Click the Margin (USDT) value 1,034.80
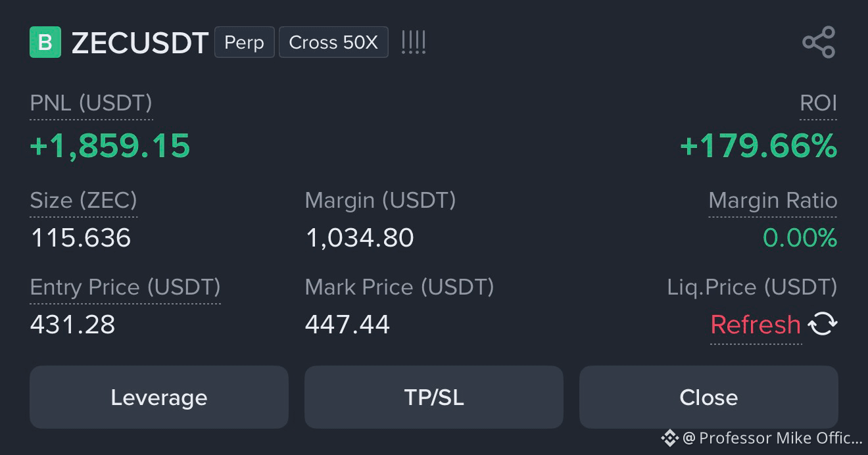 (360, 237)
